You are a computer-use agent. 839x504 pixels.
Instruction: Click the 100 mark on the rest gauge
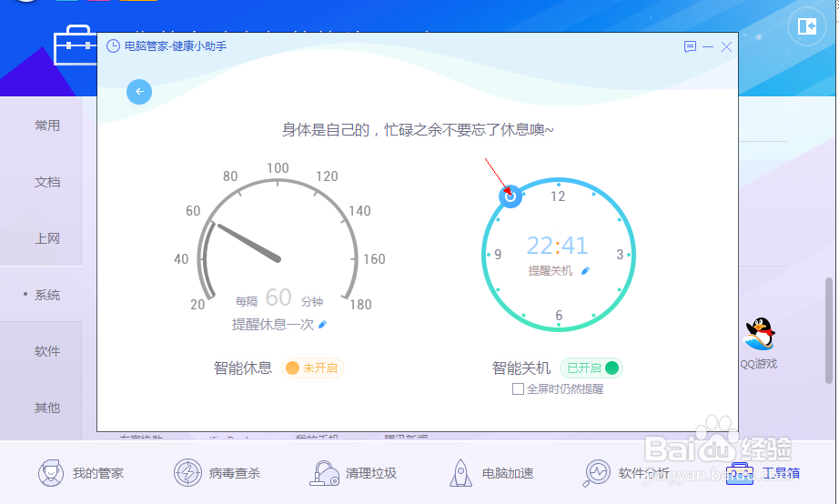click(278, 168)
